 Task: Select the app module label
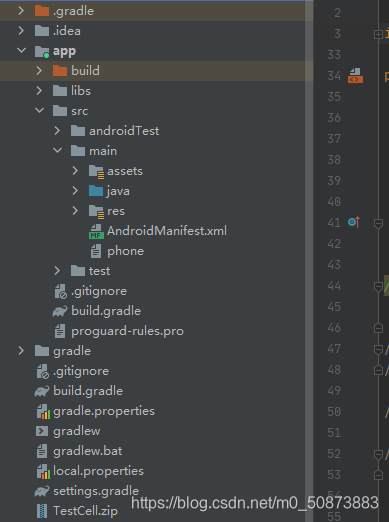(64, 51)
